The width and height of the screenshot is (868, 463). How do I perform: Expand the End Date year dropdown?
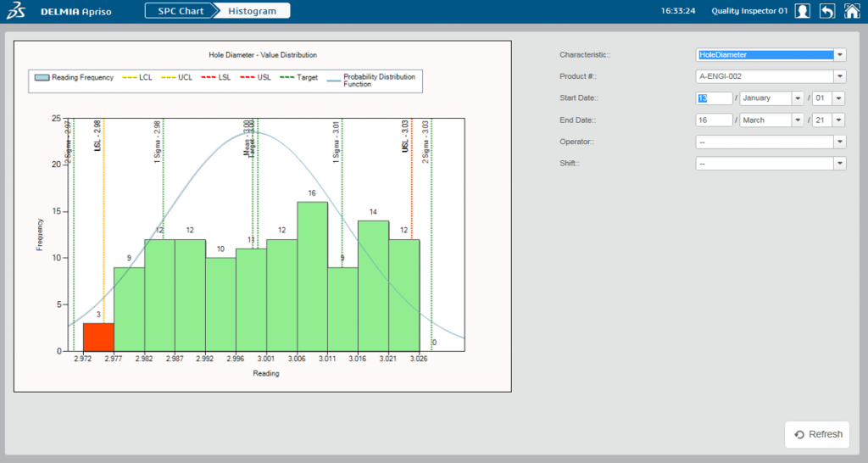pyautogui.click(x=838, y=120)
